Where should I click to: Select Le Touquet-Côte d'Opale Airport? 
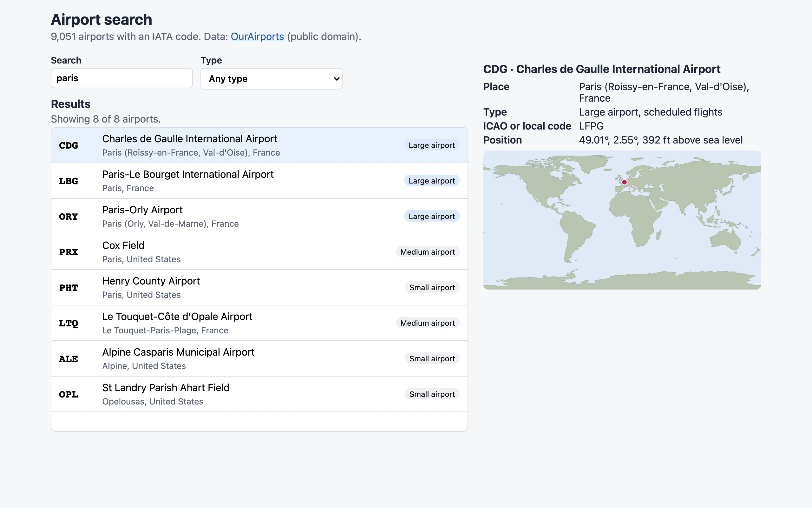pyautogui.click(x=259, y=323)
